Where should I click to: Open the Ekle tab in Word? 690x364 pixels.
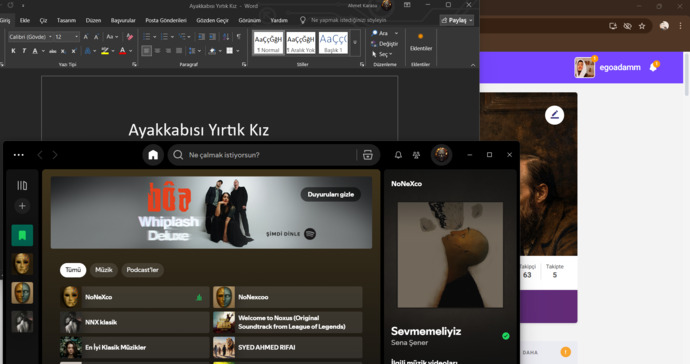click(x=25, y=20)
